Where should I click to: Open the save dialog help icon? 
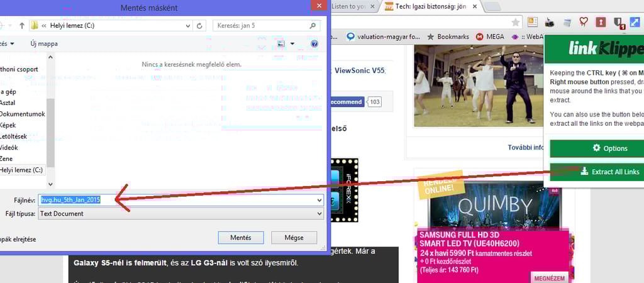click(x=314, y=44)
